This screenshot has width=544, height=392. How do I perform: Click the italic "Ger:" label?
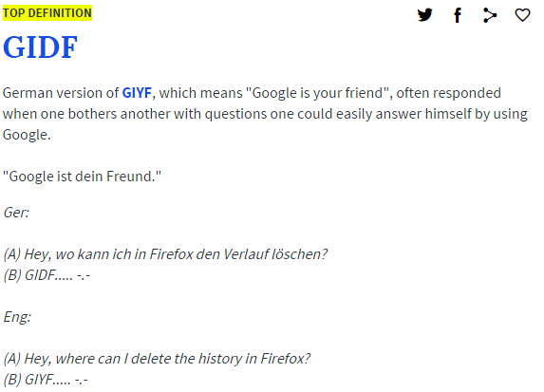click(x=16, y=213)
